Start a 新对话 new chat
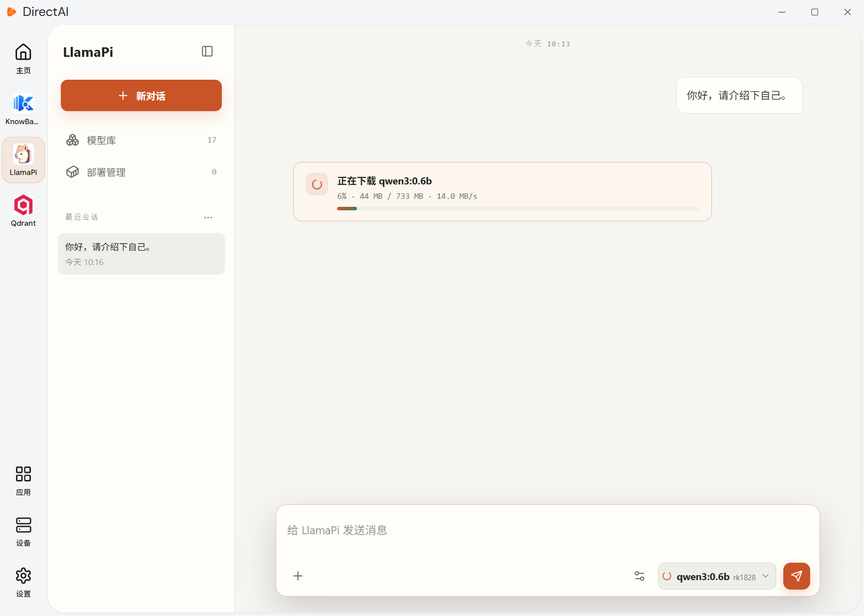The width and height of the screenshot is (864, 616). pos(141,96)
